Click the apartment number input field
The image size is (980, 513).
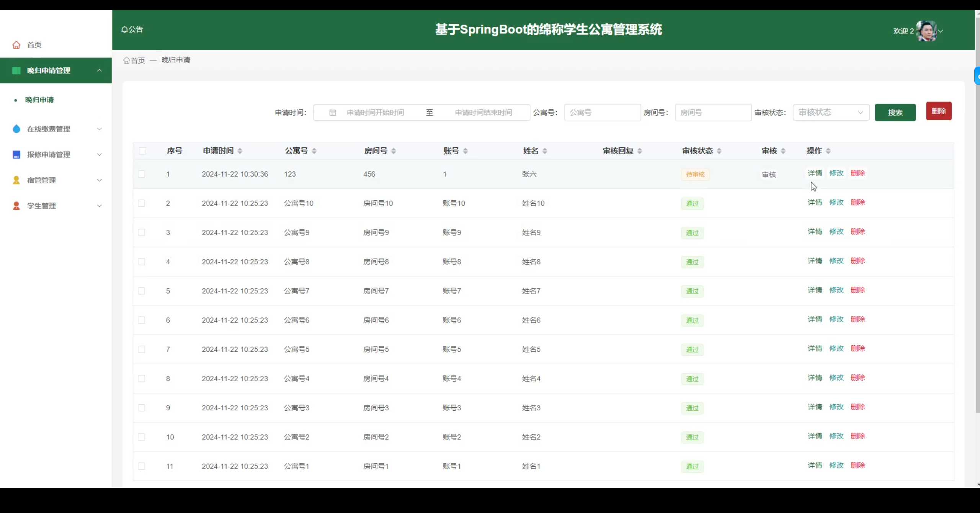(x=602, y=113)
